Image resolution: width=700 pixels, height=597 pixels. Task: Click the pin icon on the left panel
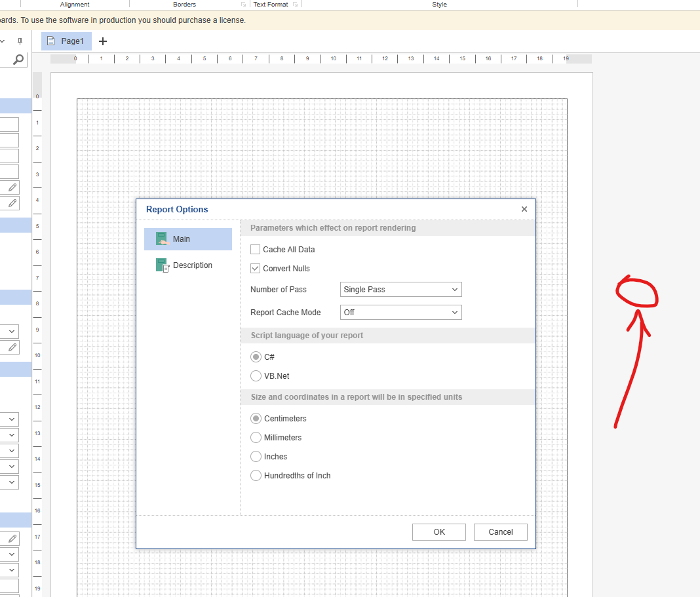[x=20, y=41]
